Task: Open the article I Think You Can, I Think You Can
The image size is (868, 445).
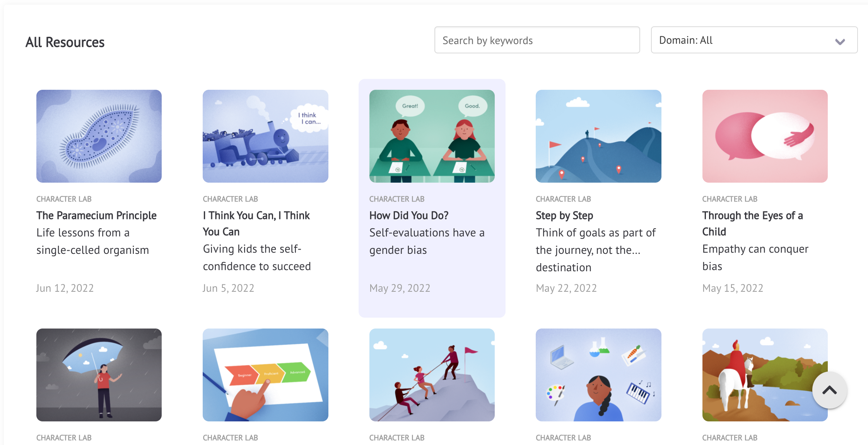Action: pos(256,223)
